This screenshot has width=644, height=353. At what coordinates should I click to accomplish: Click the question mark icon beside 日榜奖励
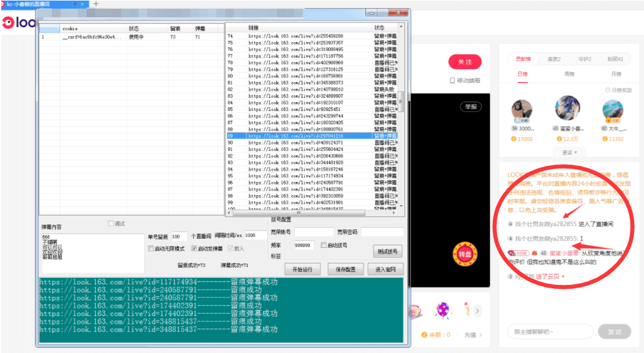pos(608,90)
